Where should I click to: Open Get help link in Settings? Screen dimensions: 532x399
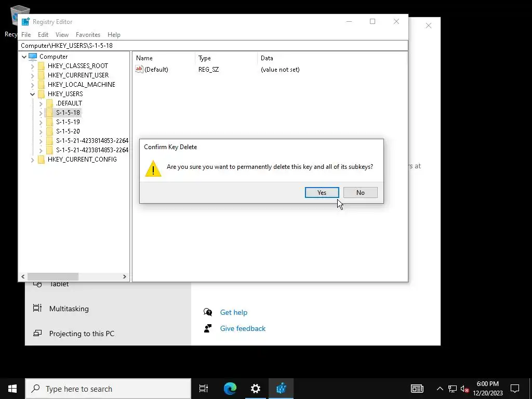(x=233, y=312)
